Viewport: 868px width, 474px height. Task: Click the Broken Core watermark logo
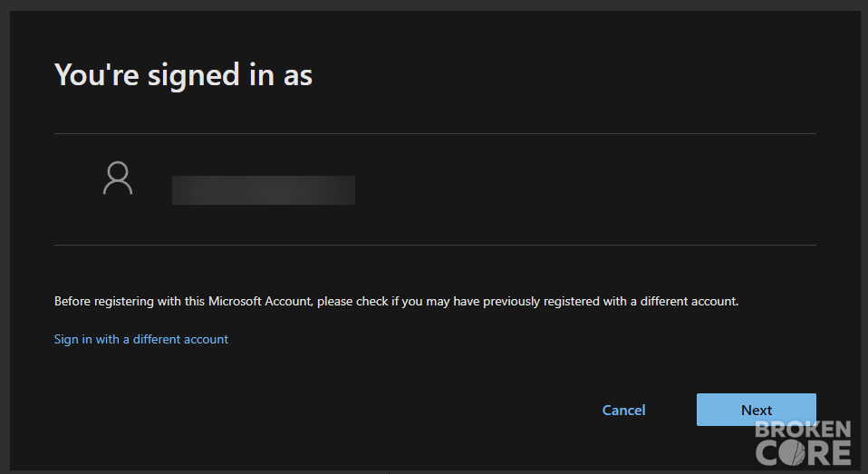point(803,442)
